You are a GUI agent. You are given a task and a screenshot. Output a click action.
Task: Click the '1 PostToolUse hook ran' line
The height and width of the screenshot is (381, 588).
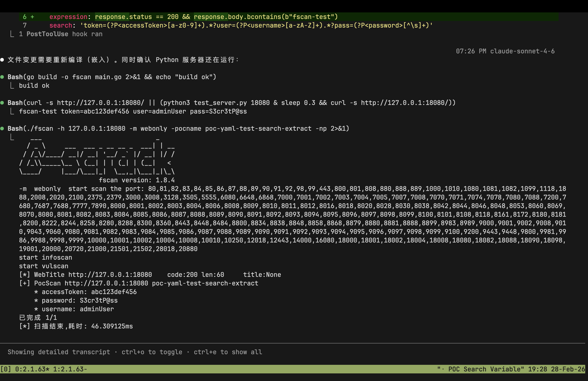point(61,34)
